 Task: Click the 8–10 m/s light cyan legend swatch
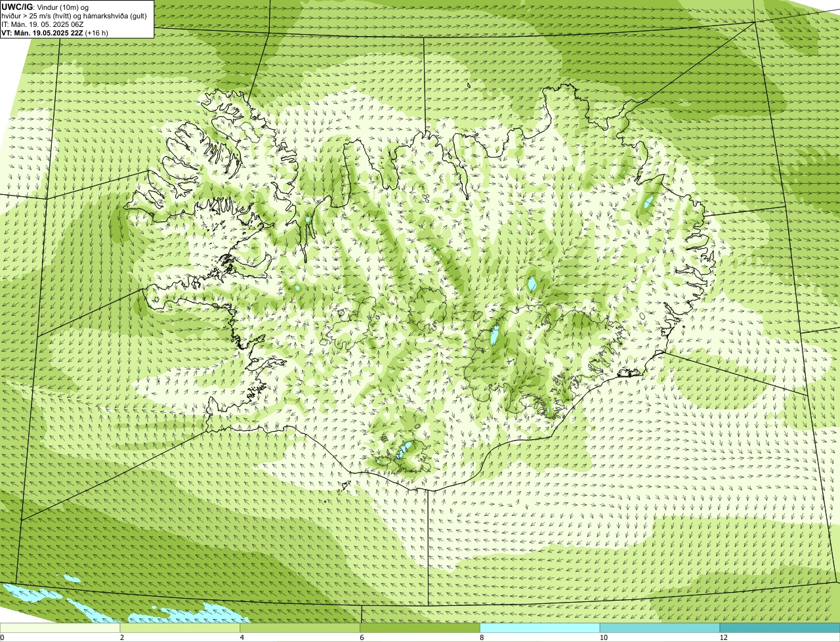click(x=540, y=628)
